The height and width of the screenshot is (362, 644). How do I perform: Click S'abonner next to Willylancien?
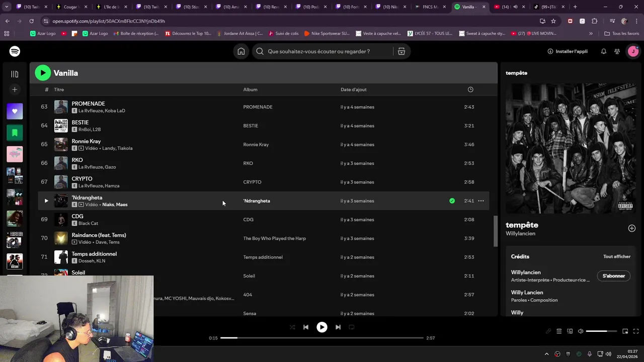[614, 276]
